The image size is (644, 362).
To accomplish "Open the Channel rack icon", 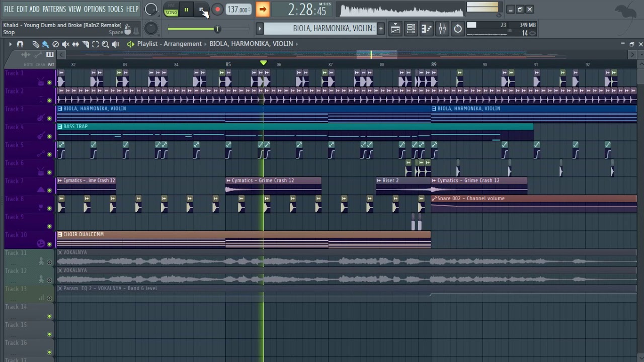I will [x=411, y=29].
